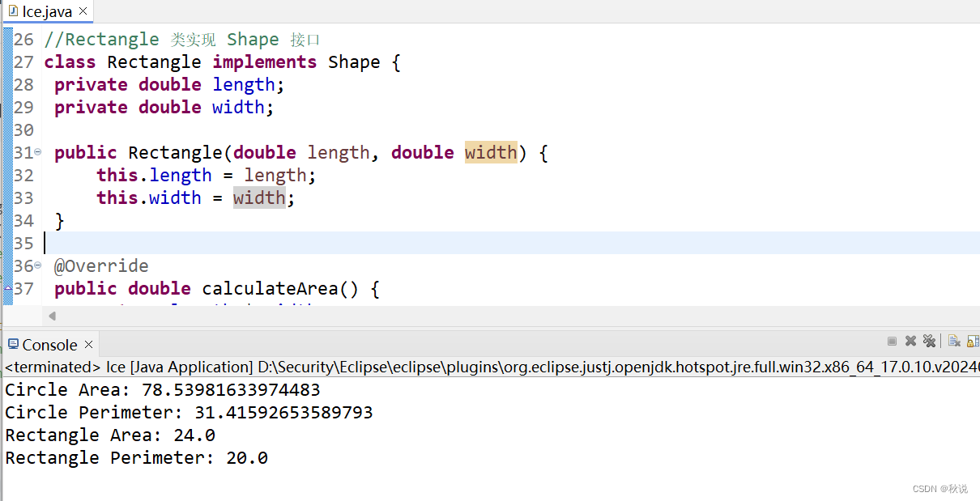
Task: Click Remove Launch icon in Console toolbar
Action: tap(910, 342)
